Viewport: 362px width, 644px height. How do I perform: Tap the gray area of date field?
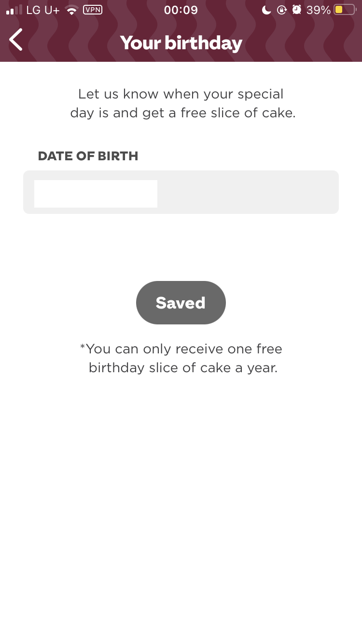(x=248, y=192)
